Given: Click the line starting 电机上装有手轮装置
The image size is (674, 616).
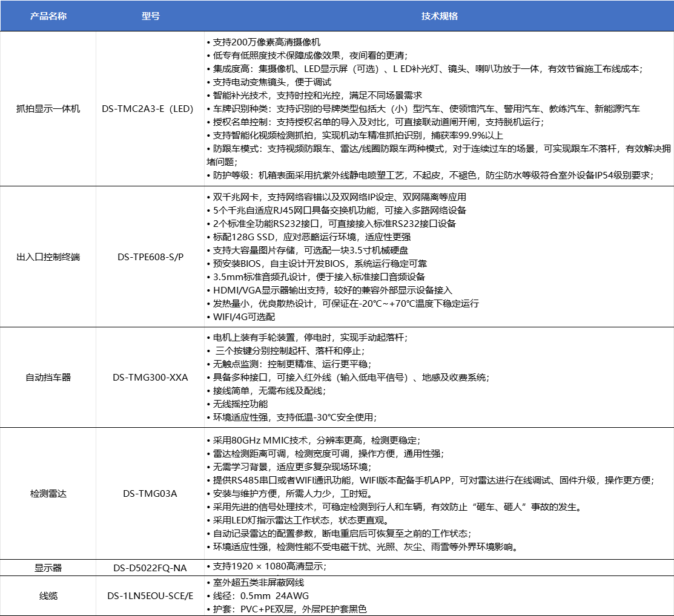Looking at the screenshot, I should [x=308, y=338].
